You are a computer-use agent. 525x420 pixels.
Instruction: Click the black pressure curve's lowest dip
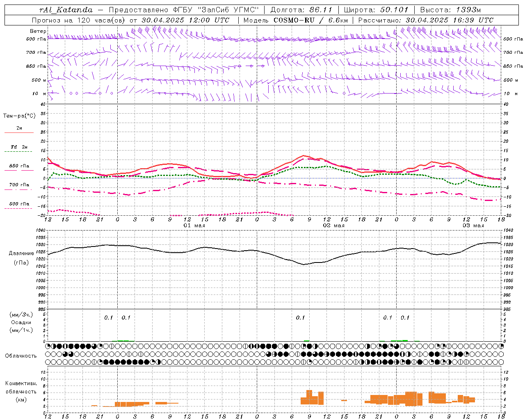pyautogui.click(x=304, y=265)
